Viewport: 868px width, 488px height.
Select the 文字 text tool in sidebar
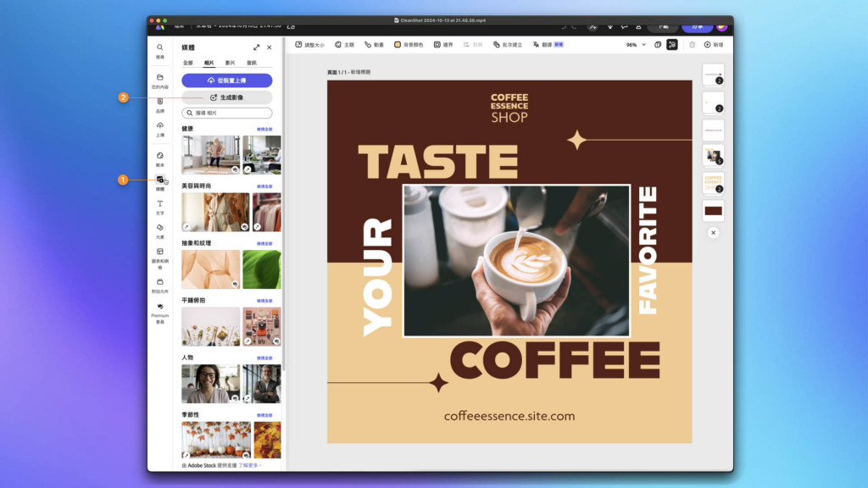coord(160,207)
